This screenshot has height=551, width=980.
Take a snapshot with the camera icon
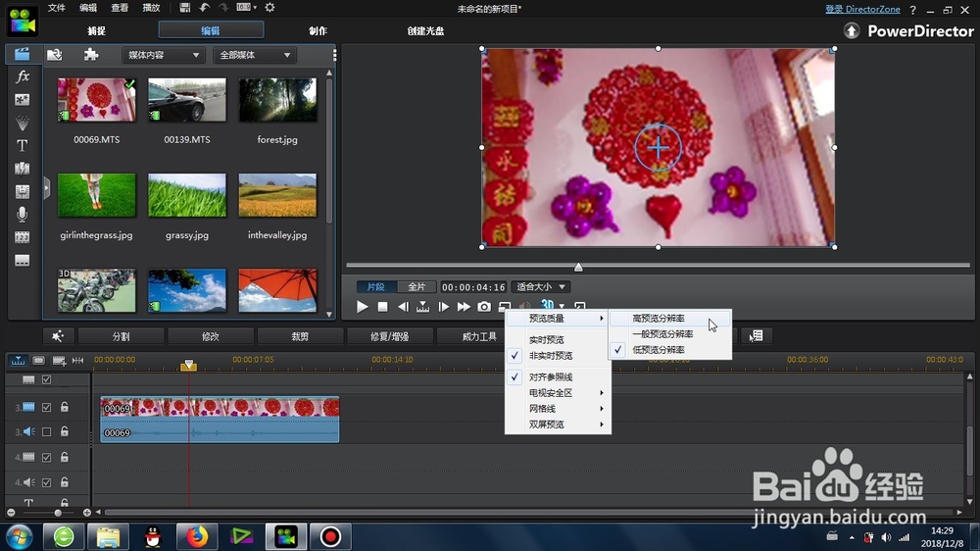click(x=484, y=307)
